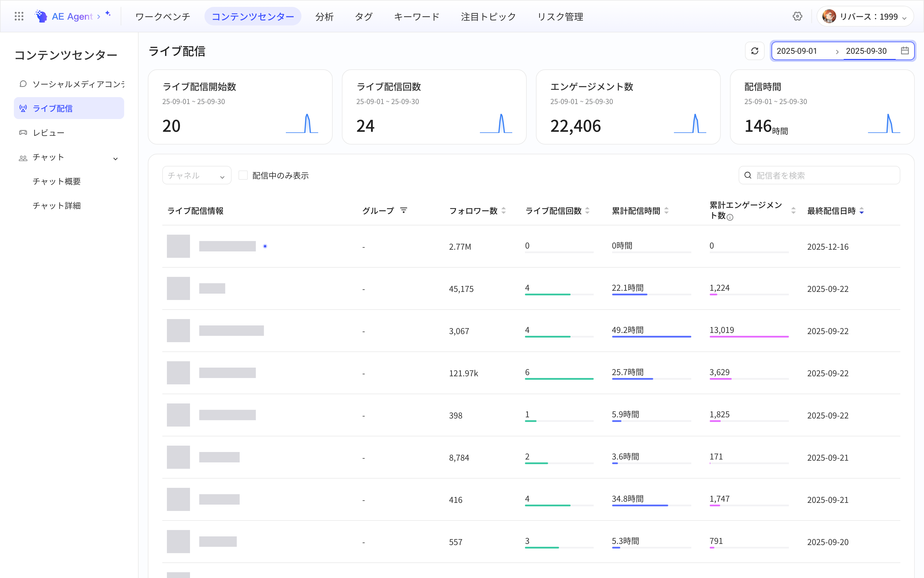Image resolution: width=924 pixels, height=578 pixels.
Task: Click the エンゲージメント数 22,406 card
Action: pos(628,107)
